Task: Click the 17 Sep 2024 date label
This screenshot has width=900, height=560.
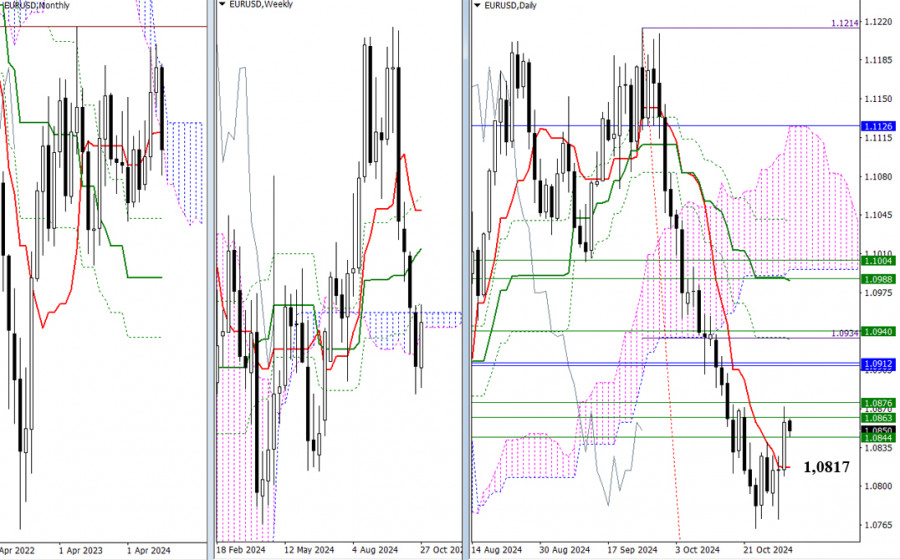Action: pos(632,550)
